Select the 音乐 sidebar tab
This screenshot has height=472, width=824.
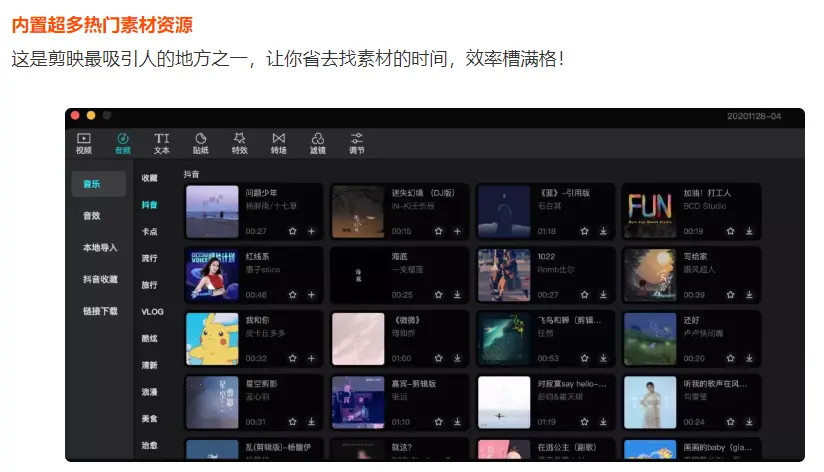click(x=99, y=184)
